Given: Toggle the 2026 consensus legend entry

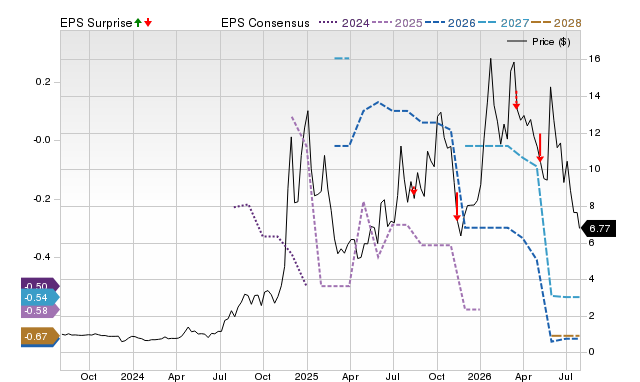Looking at the screenshot, I should (450, 23).
